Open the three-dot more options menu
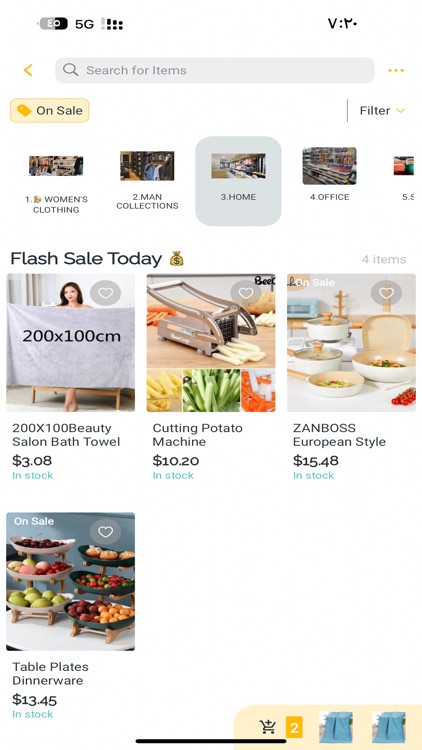Viewport: 422px width, 750px height. (396, 70)
